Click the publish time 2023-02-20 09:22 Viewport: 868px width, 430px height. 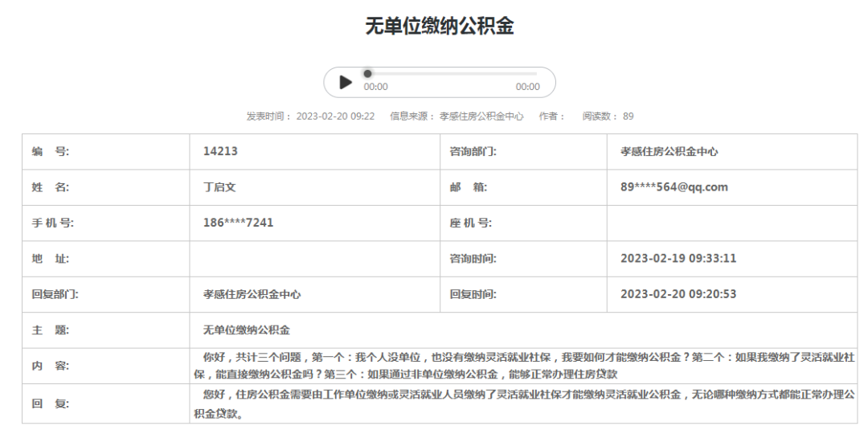click(335, 116)
